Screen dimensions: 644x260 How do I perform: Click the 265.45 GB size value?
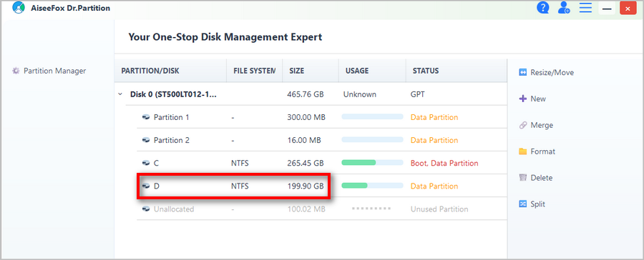tap(305, 164)
